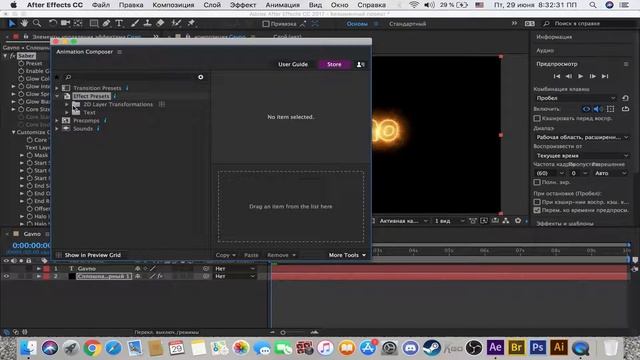Open Animation Composer account icon

(x=360, y=64)
